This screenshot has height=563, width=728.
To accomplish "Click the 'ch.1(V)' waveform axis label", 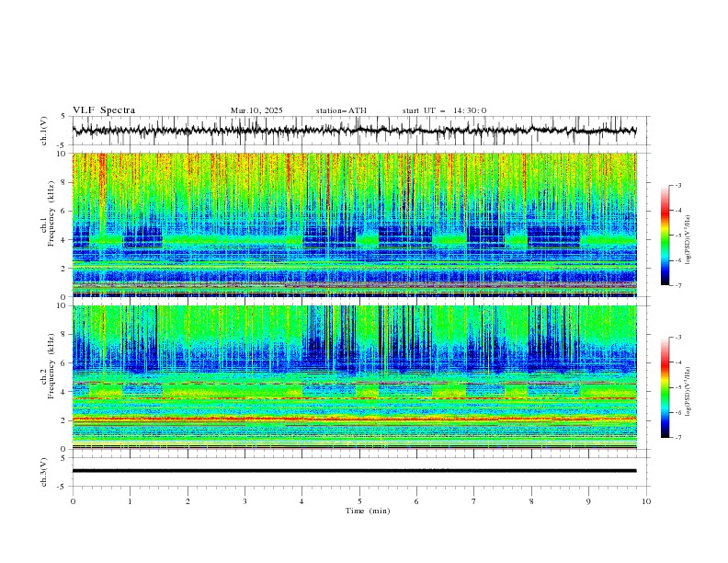I will [44, 131].
